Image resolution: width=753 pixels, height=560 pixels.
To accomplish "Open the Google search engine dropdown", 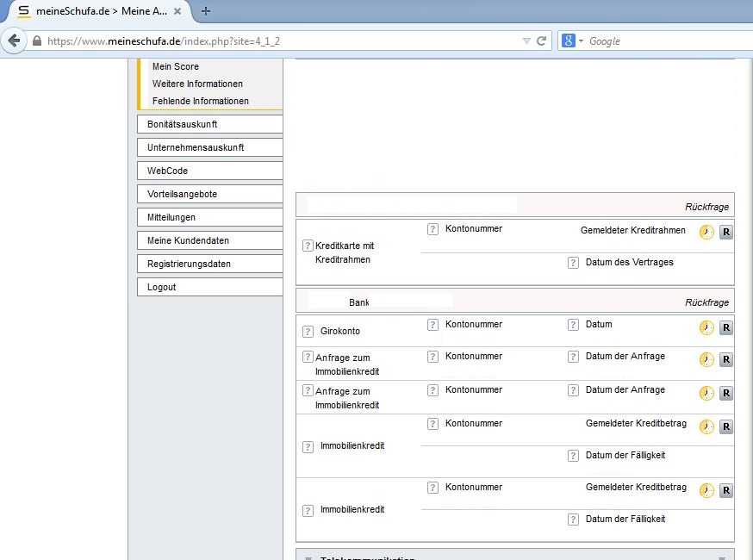I will [572, 40].
